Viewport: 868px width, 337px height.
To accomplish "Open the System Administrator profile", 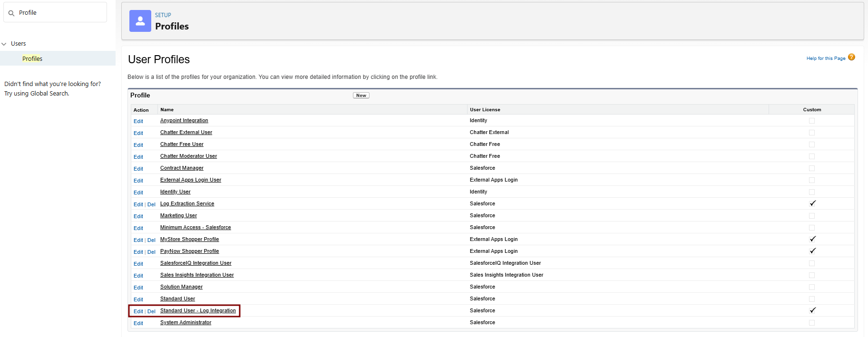I will (185, 323).
